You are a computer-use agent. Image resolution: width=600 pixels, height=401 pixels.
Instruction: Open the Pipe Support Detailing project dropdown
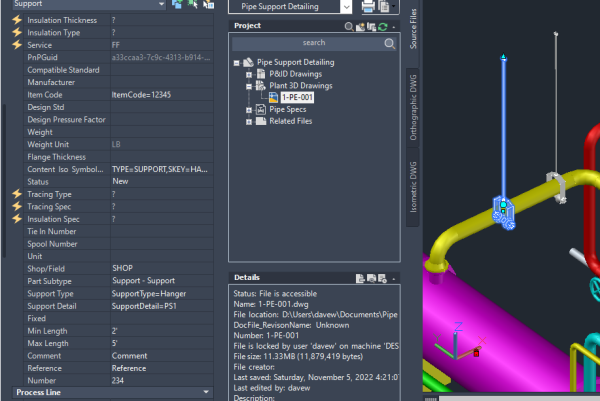click(x=346, y=7)
